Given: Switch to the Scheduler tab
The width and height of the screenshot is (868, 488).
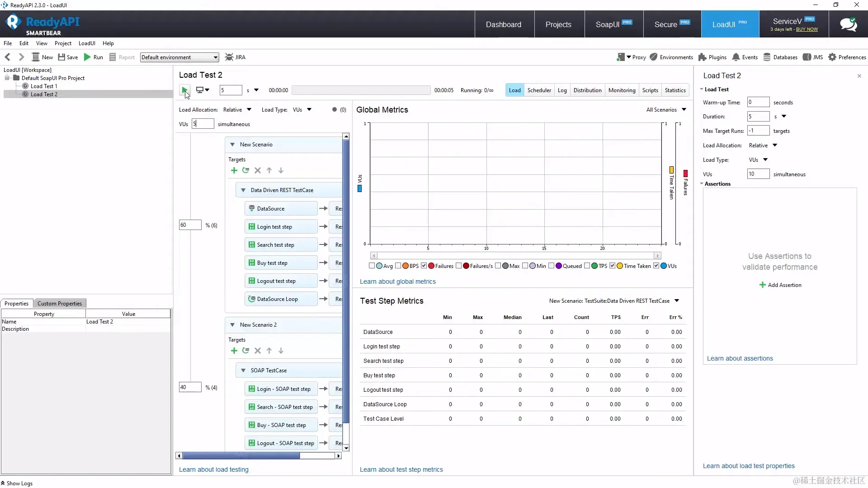Looking at the screenshot, I should (539, 90).
